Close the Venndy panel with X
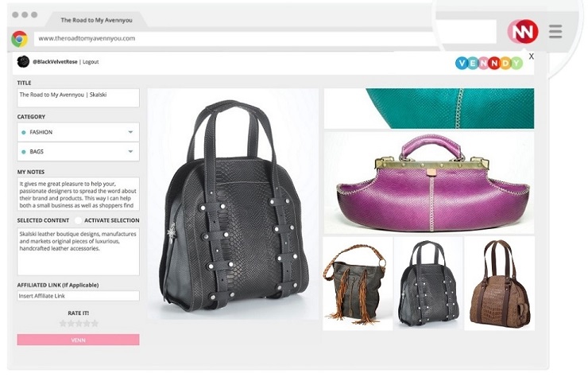Image resolution: width=588 pixels, height=377 pixels. click(531, 56)
